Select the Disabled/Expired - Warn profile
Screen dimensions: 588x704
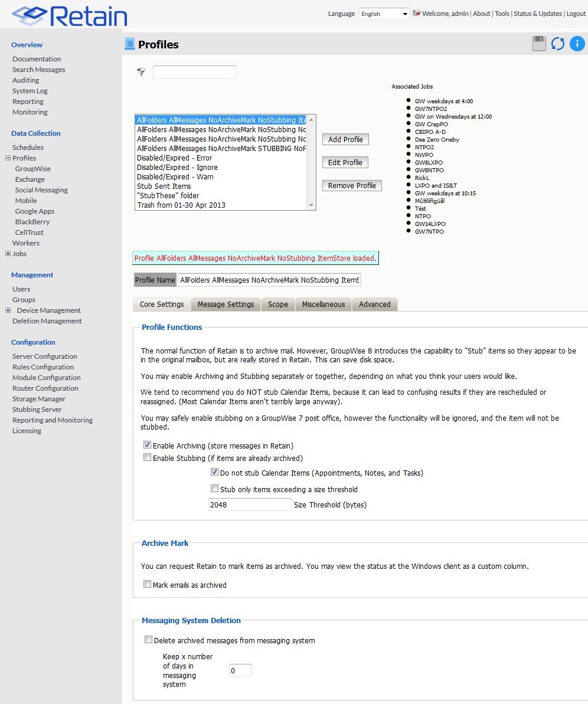[x=221, y=177]
